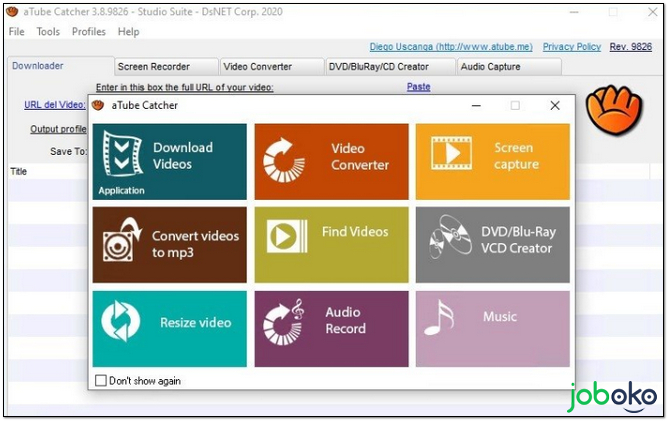This screenshot has height=421, width=668.
Task: Click the Video Converter tile label
Action: click(360, 156)
